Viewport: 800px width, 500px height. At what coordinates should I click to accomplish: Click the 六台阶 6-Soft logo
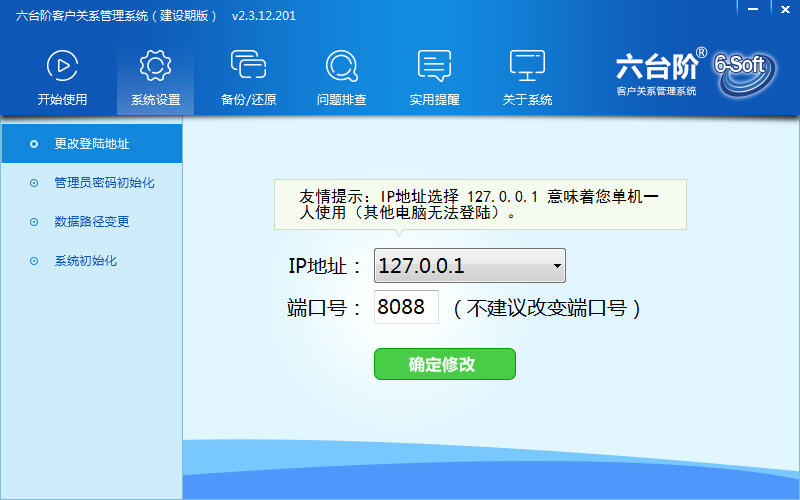coord(689,73)
